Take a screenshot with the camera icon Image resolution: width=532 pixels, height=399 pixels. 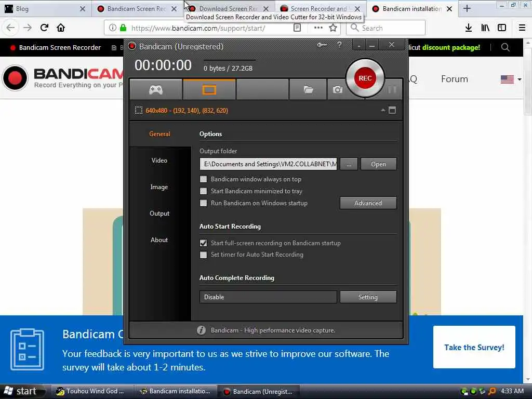coord(337,89)
